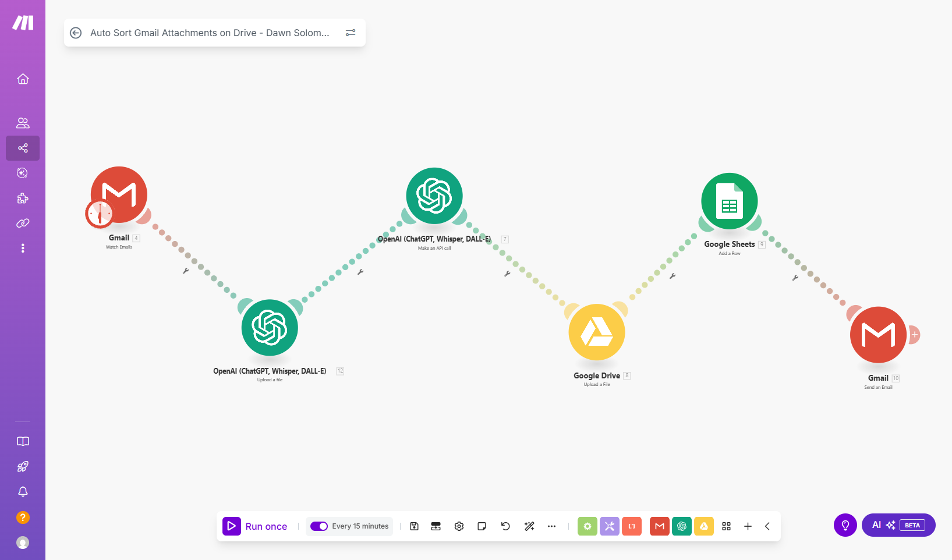Click the tray icon next to Save
The height and width of the screenshot is (560, 952).
[x=436, y=526]
